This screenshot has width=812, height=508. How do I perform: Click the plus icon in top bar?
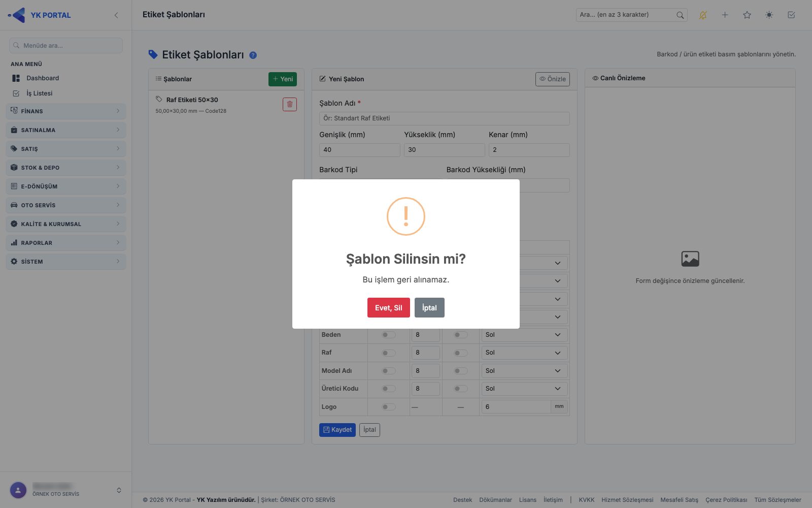(x=725, y=15)
